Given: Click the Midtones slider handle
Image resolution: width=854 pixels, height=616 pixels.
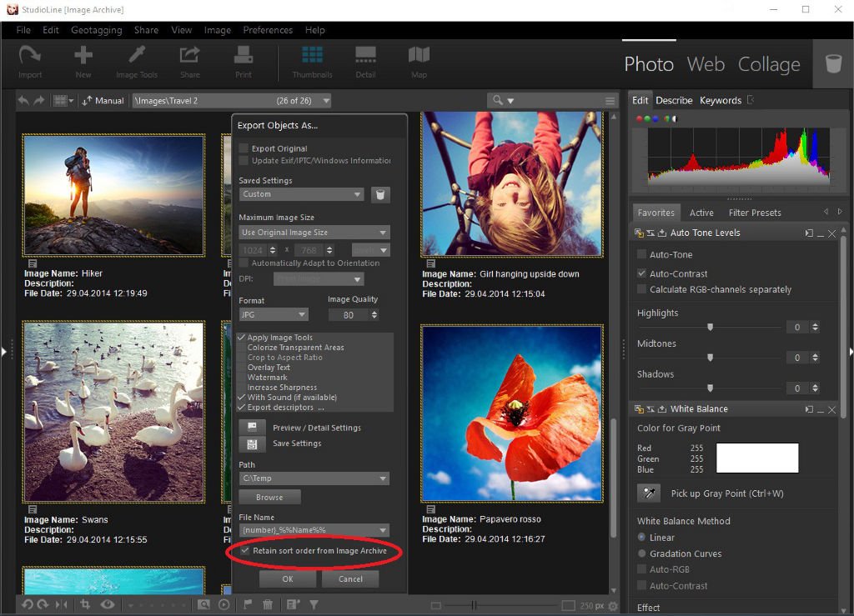Looking at the screenshot, I should tap(710, 358).
